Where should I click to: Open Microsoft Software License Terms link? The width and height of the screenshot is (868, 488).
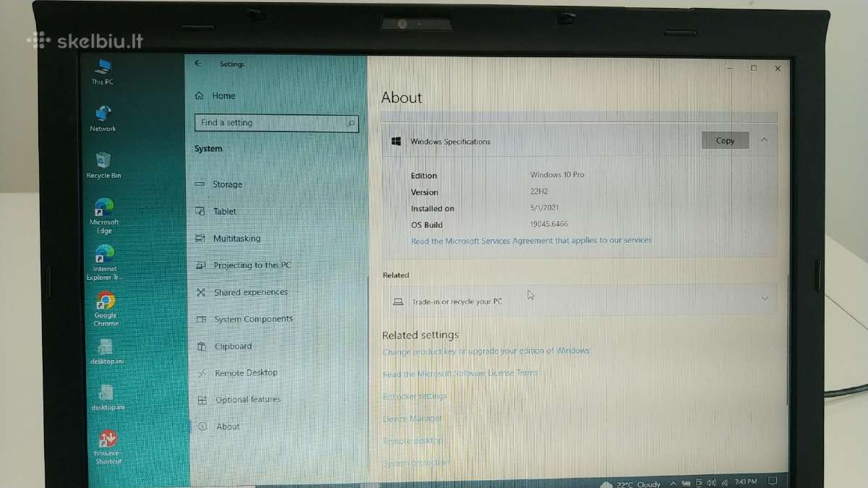click(x=460, y=374)
